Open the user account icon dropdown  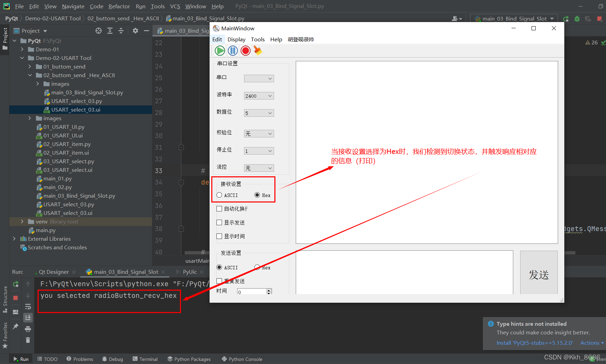(x=457, y=19)
